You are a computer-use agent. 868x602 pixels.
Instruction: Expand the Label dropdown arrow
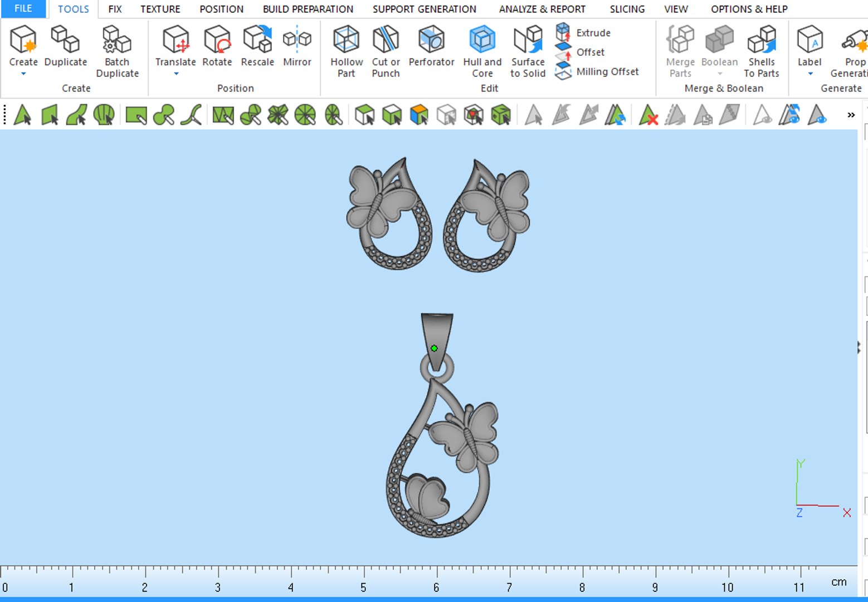[x=810, y=74]
